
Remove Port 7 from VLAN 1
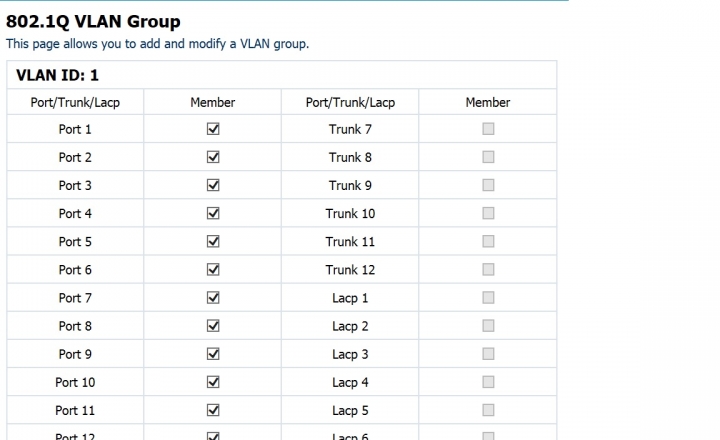pyautogui.click(x=213, y=298)
